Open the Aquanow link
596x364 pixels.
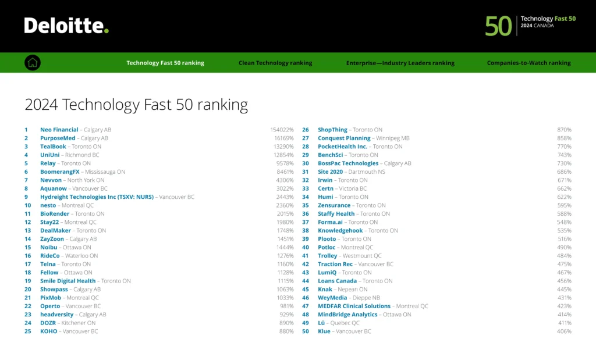(54, 188)
